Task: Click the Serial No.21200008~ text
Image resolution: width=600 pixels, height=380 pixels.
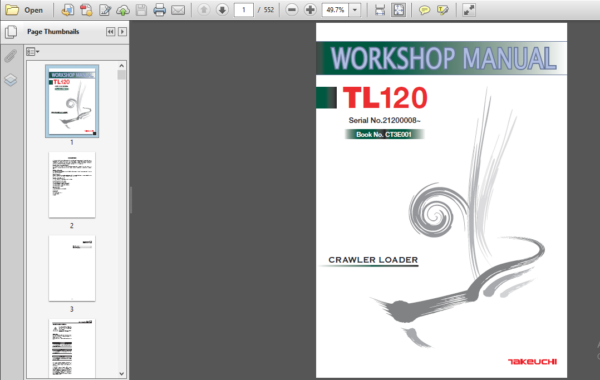Action: pos(384,121)
